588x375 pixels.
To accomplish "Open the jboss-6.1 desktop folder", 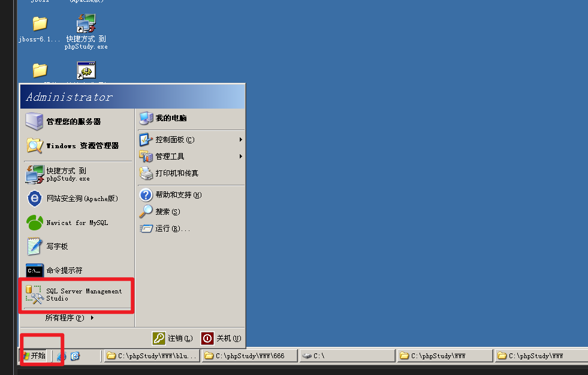I will click(40, 24).
